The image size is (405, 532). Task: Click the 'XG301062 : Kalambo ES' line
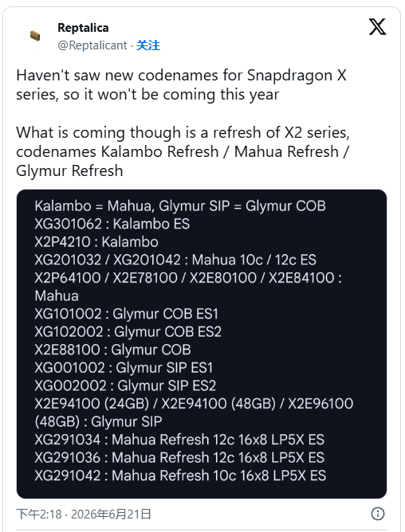[112, 224]
